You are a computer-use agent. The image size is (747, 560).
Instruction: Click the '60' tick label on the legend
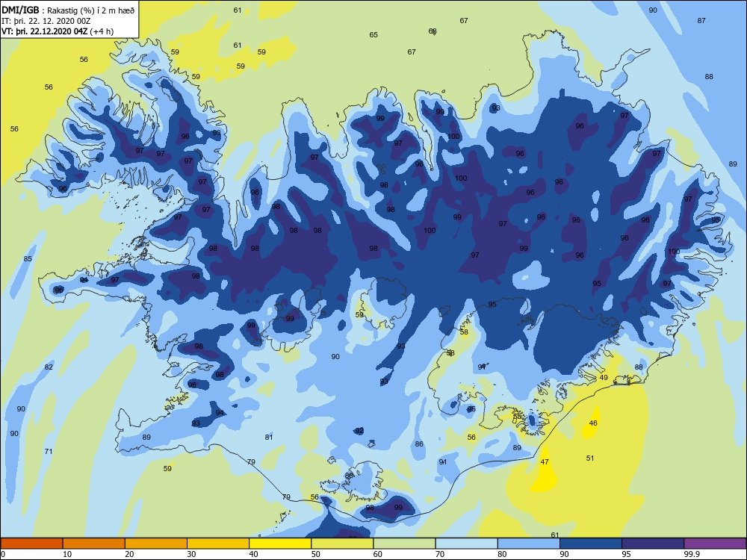pyautogui.click(x=378, y=554)
